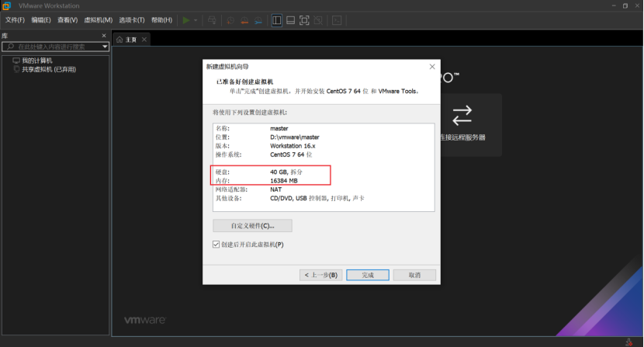The image size is (644, 347).
Task: Click Send Ctrl+Alt+Del toolbar icon
Action: 212,20
